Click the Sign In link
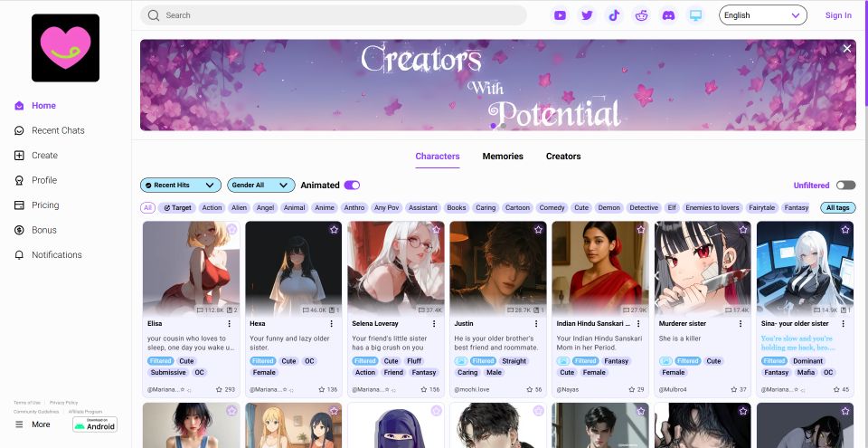Viewport: 868px width, 448px height. point(838,15)
